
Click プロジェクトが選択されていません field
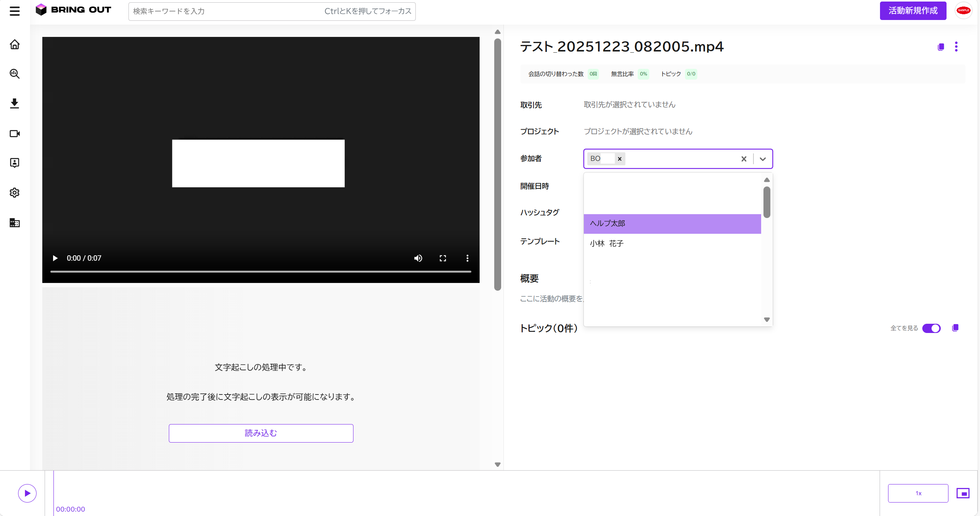click(638, 131)
